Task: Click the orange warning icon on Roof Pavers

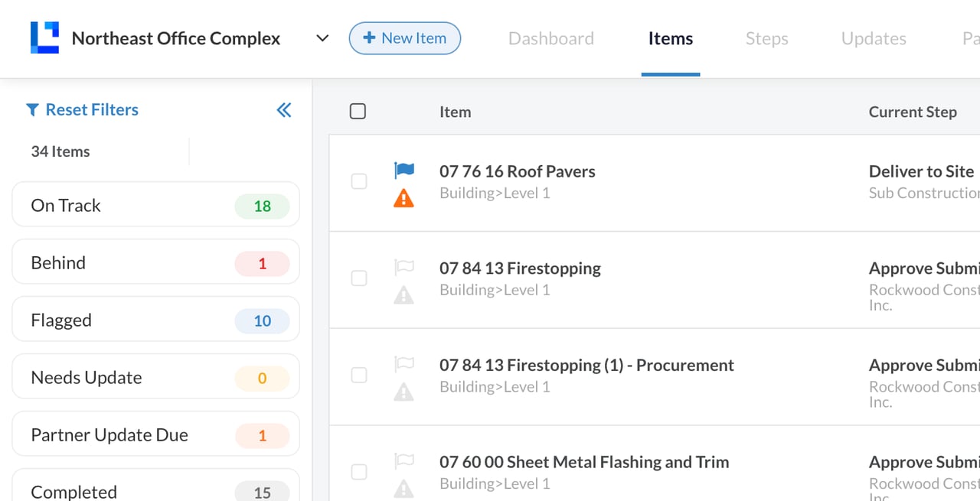Action: point(403,198)
